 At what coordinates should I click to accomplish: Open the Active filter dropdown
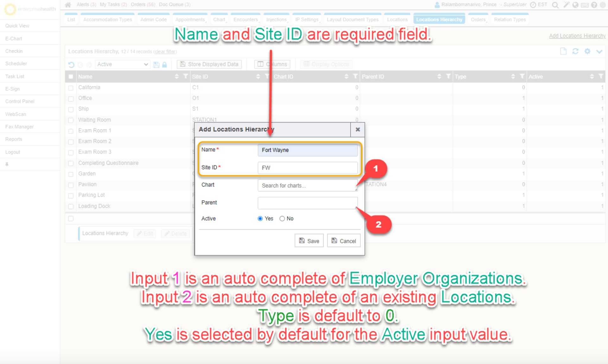coord(122,64)
